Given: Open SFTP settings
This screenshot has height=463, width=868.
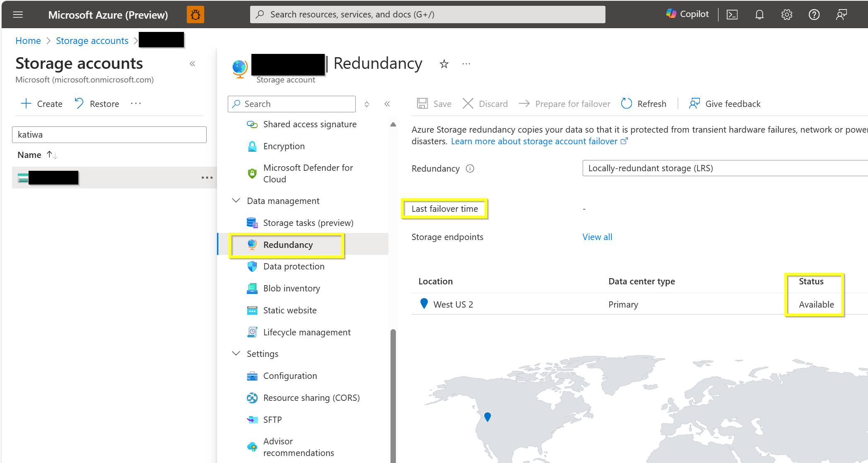Looking at the screenshot, I should pos(272,420).
